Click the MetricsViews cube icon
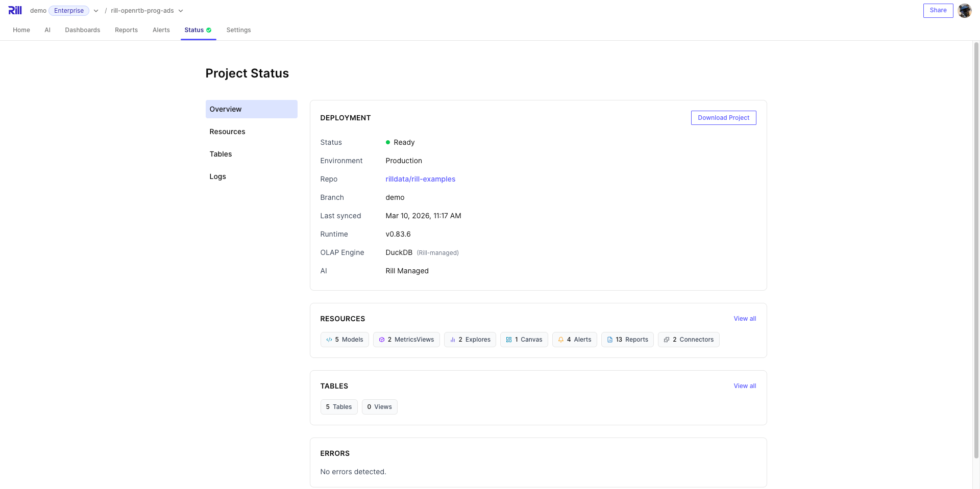The width and height of the screenshot is (980, 489). coord(382,340)
